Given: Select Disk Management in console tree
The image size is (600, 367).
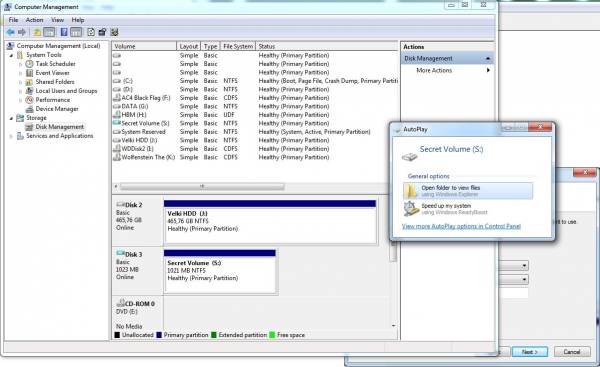Looking at the screenshot, I should (59, 127).
